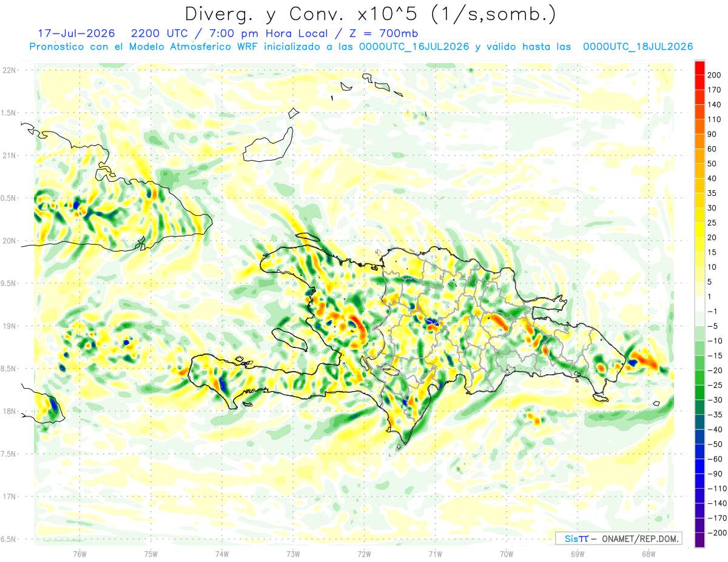This screenshot has width=728, height=562.
Task: Click the yellow legend swatch between 15 and 20
Action: pos(699,244)
